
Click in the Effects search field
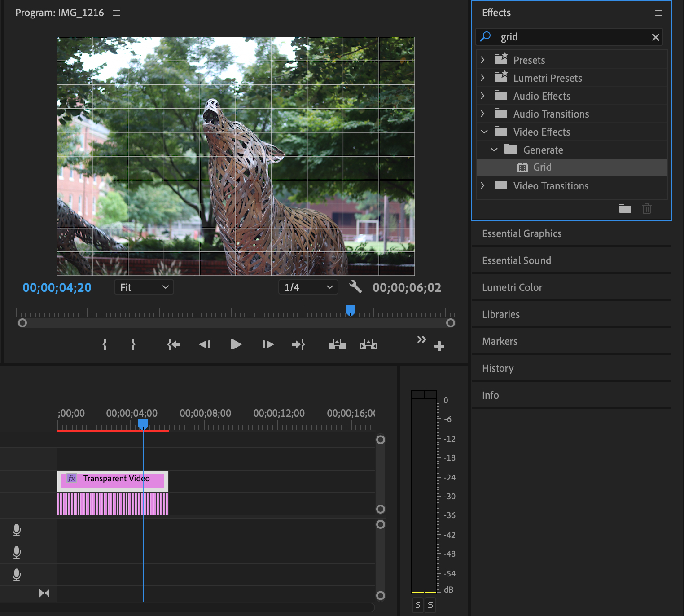coord(569,37)
